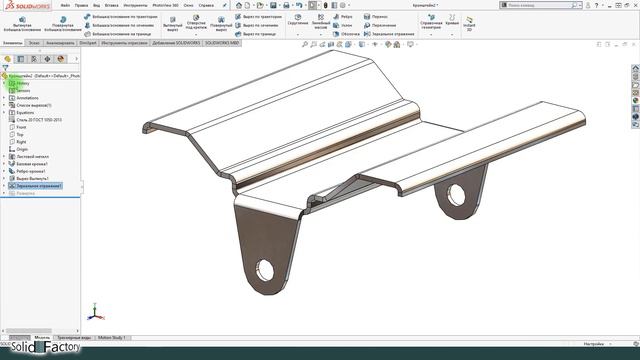Click the Оболочка shell tool
Viewport: 640px width, 360px height.
(346, 34)
